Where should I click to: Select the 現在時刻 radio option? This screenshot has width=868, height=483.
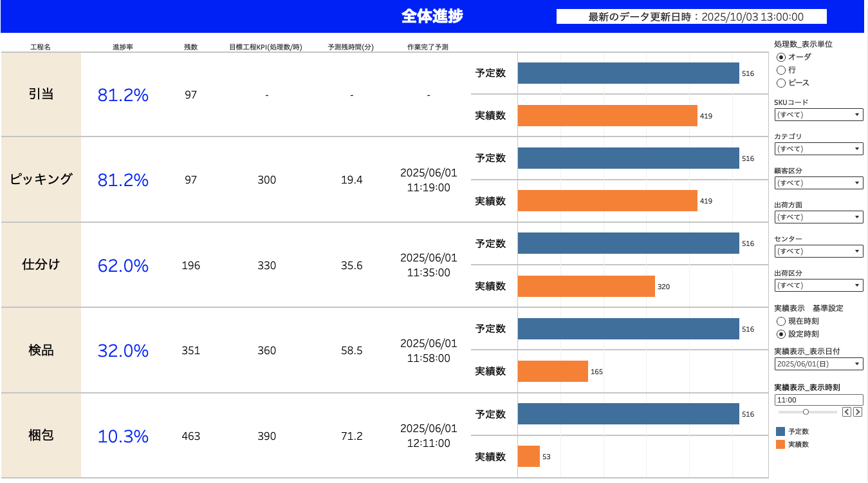coord(781,321)
